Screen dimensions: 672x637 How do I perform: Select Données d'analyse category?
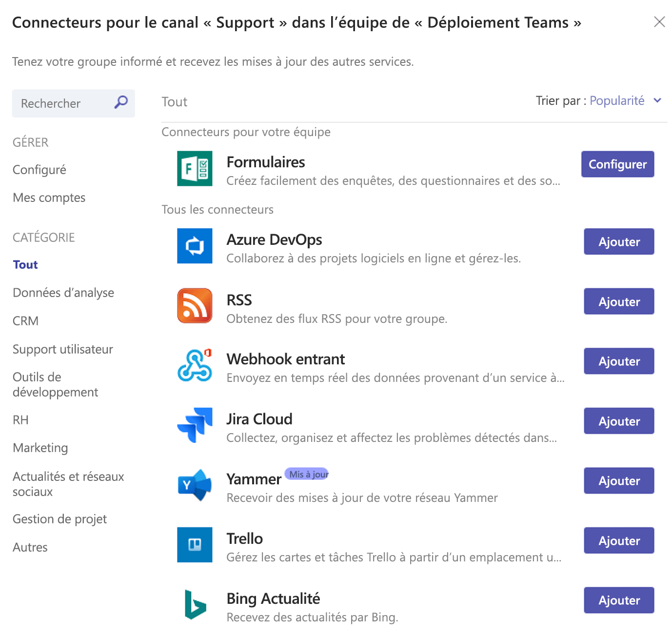[63, 293]
